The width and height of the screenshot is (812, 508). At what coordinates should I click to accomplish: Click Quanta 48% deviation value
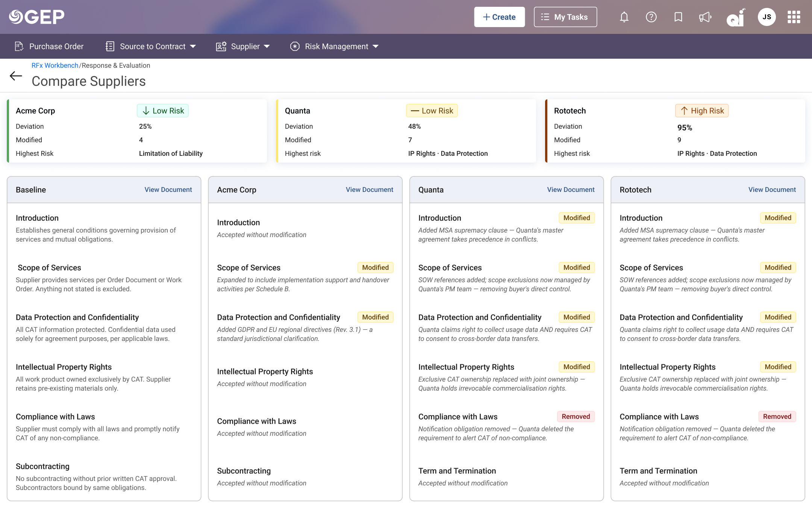pos(415,126)
